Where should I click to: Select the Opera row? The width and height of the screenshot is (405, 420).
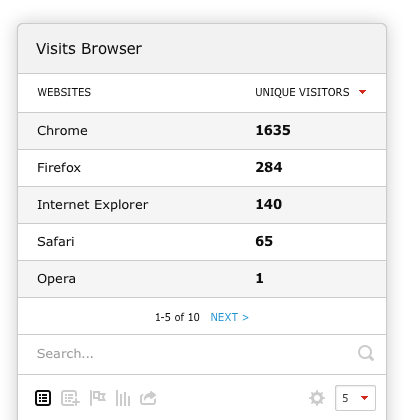coord(202,279)
